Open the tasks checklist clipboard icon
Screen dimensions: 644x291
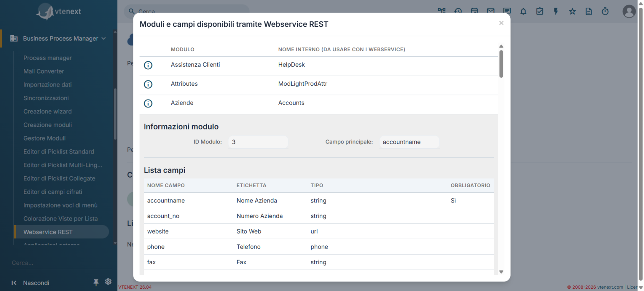[x=540, y=11]
